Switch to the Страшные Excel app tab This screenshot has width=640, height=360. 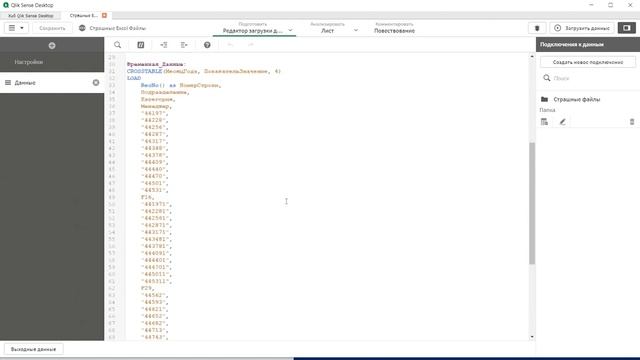(83, 16)
